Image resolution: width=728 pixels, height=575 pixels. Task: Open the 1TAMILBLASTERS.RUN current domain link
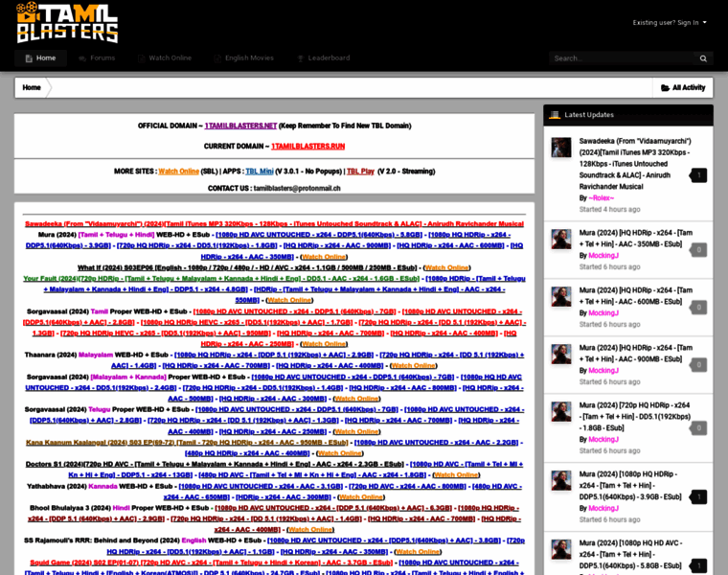pyautogui.click(x=307, y=147)
